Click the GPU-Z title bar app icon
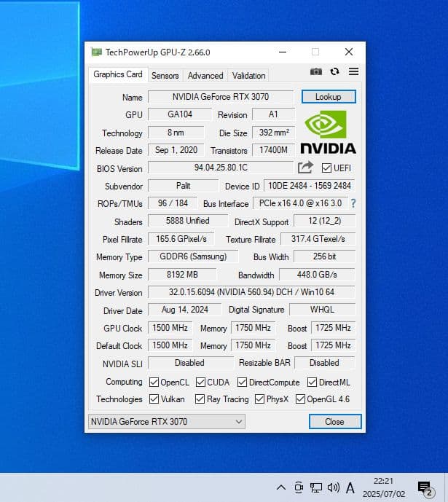The width and height of the screenshot is (448, 502). (x=96, y=52)
